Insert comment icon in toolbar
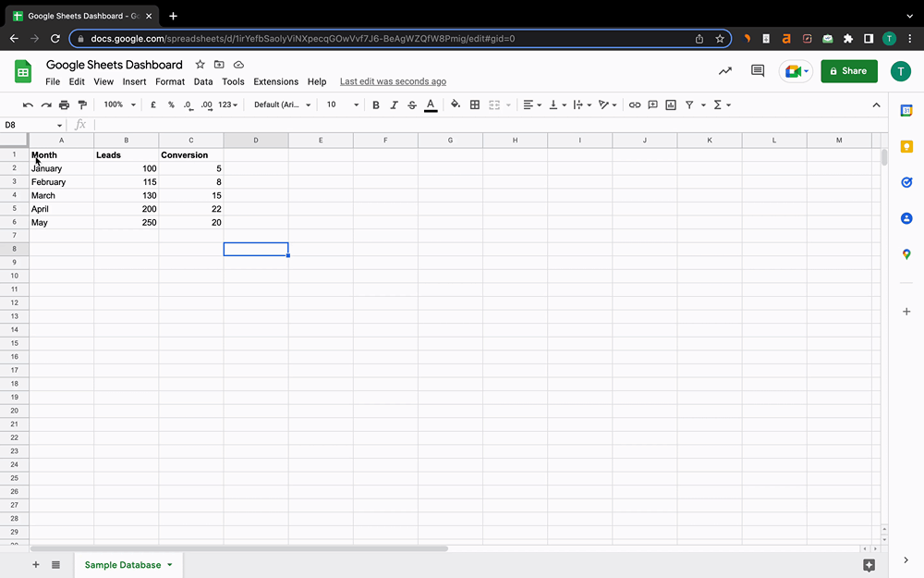 (653, 105)
